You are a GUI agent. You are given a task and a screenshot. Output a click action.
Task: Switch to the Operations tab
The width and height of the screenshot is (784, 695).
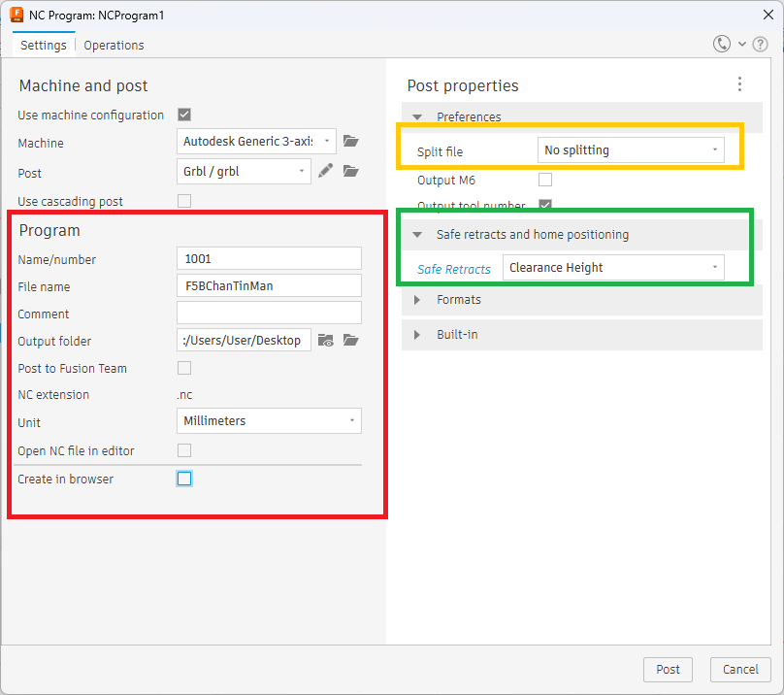point(114,46)
